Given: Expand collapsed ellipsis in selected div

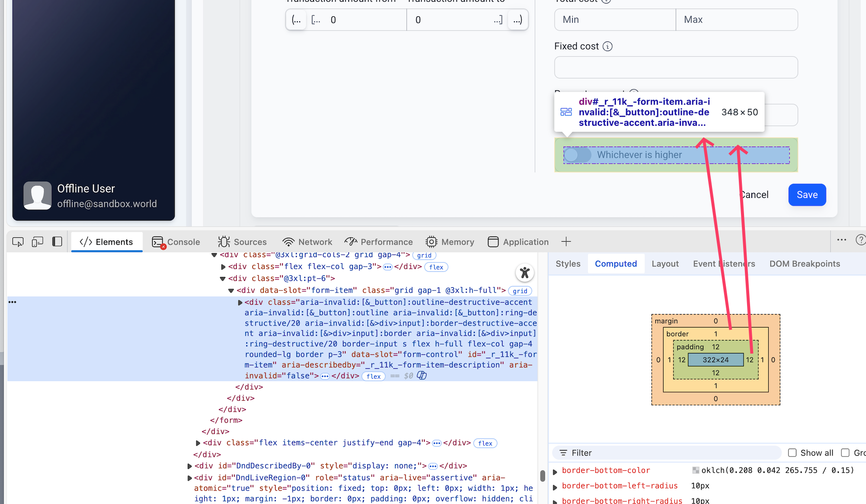Looking at the screenshot, I should (325, 376).
